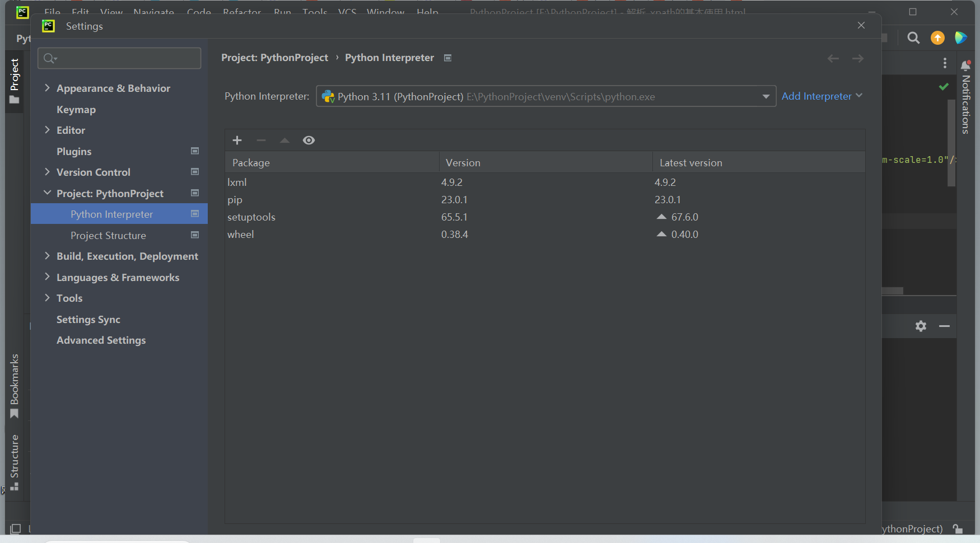Click the PyCharm logo in the Settings dialog

(x=48, y=26)
